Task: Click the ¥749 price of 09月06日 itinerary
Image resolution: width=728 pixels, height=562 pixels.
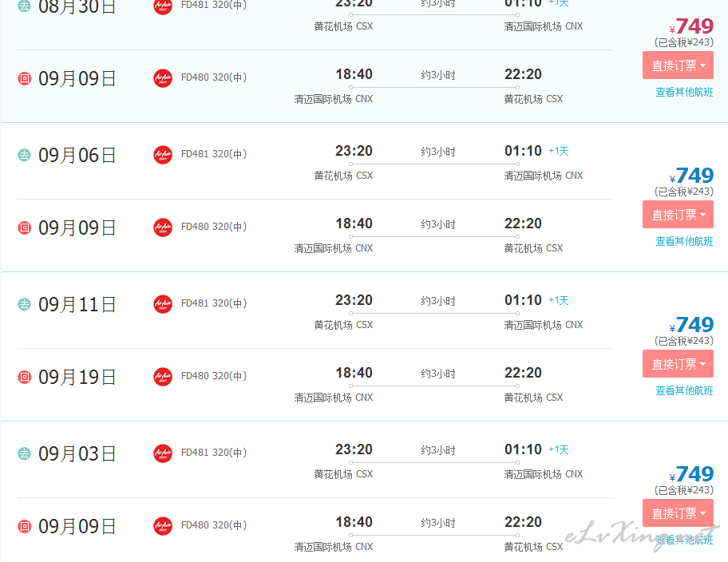Action: (x=691, y=176)
